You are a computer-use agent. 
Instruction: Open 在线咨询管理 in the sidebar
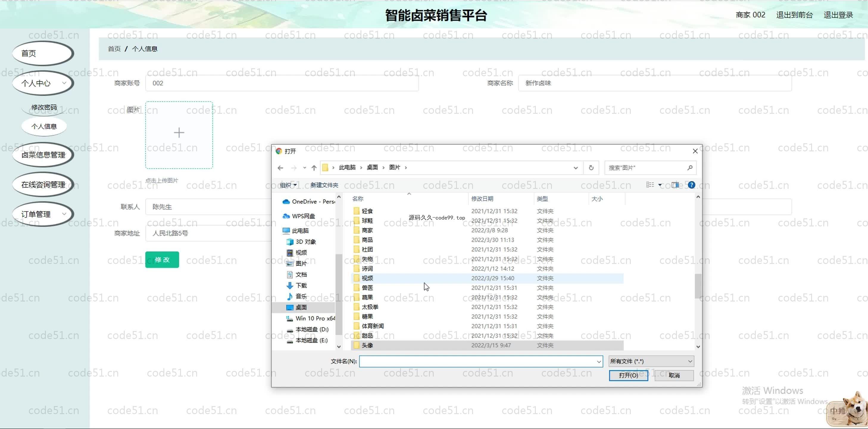click(x=43, y=184)
